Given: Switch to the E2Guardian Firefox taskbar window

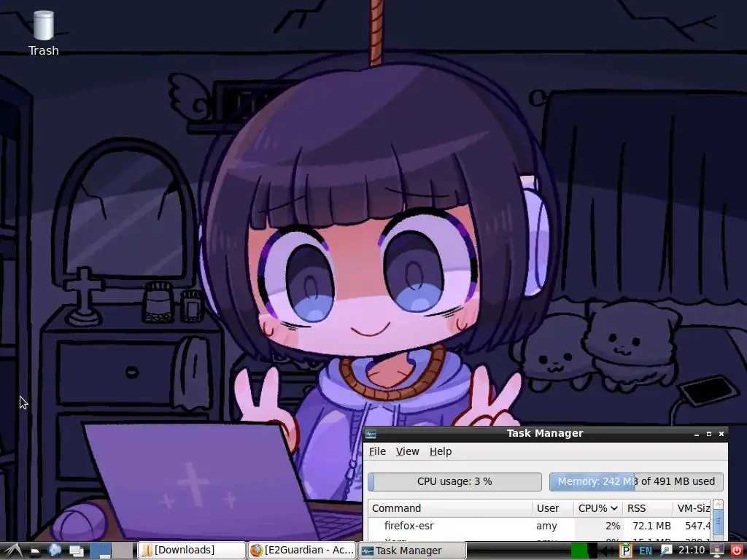Looking at the screenshot, I should (x=302, y=551).
